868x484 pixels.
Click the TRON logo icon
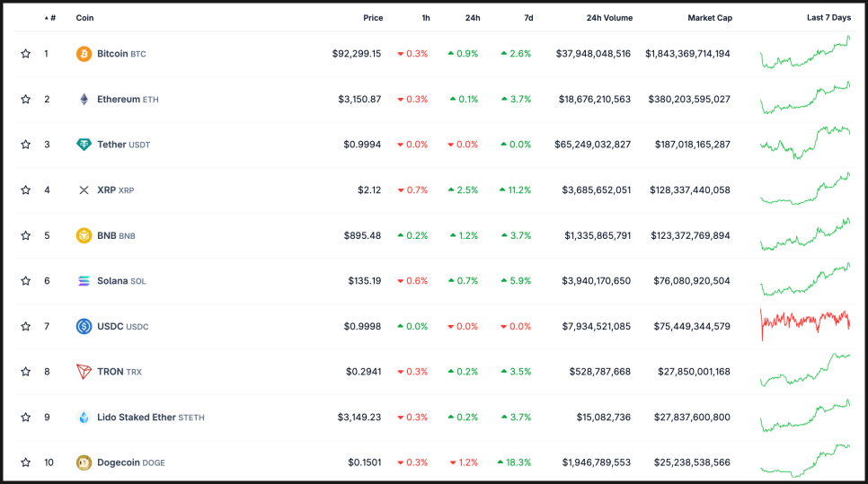point(84,372)
